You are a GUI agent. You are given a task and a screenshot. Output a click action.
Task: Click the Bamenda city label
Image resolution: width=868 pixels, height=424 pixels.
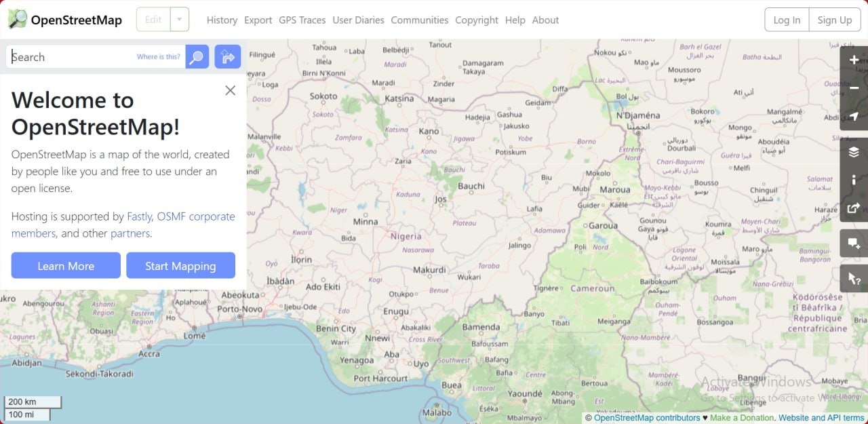[x=481, y=327]
